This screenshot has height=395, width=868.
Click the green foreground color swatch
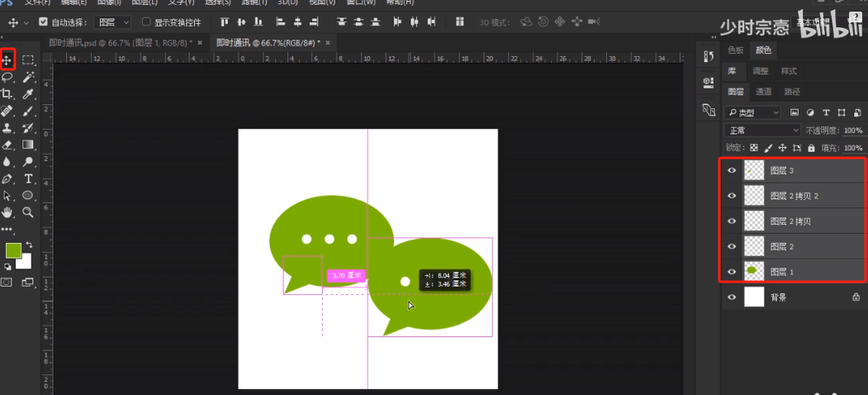click(14, 250)
